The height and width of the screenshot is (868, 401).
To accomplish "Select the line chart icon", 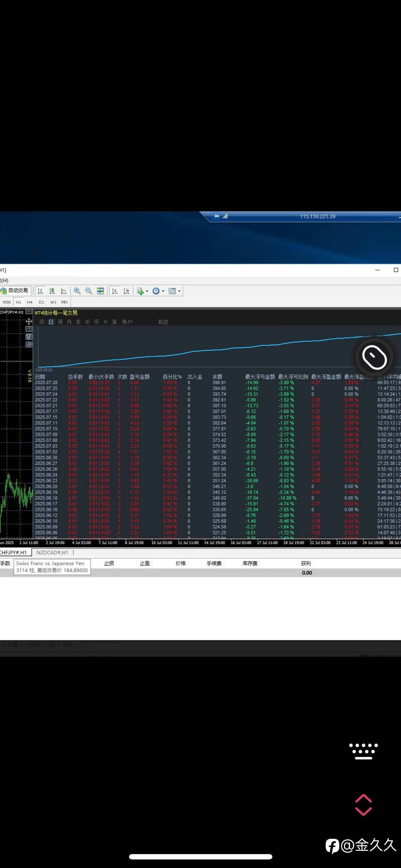I will 63,291.
